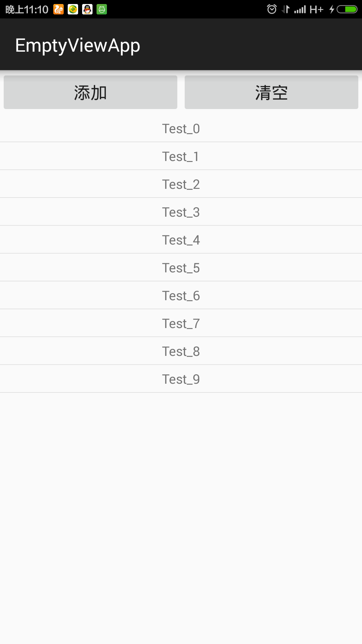Viewport: 362px width, 644px height.
Task: Tap the UC Browser notification icon
Action: pyautogui.click(x=59, y=9)
